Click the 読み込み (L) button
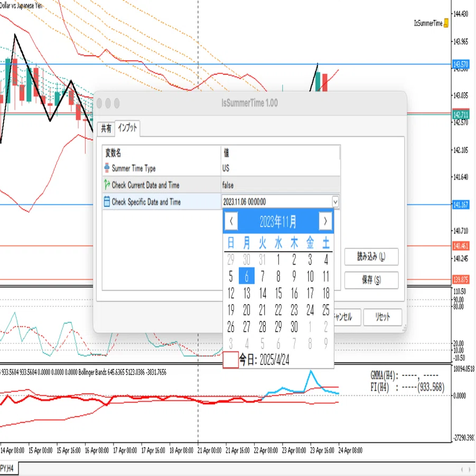476x476 pixels. pyautogui.click(x=371, y=257)
